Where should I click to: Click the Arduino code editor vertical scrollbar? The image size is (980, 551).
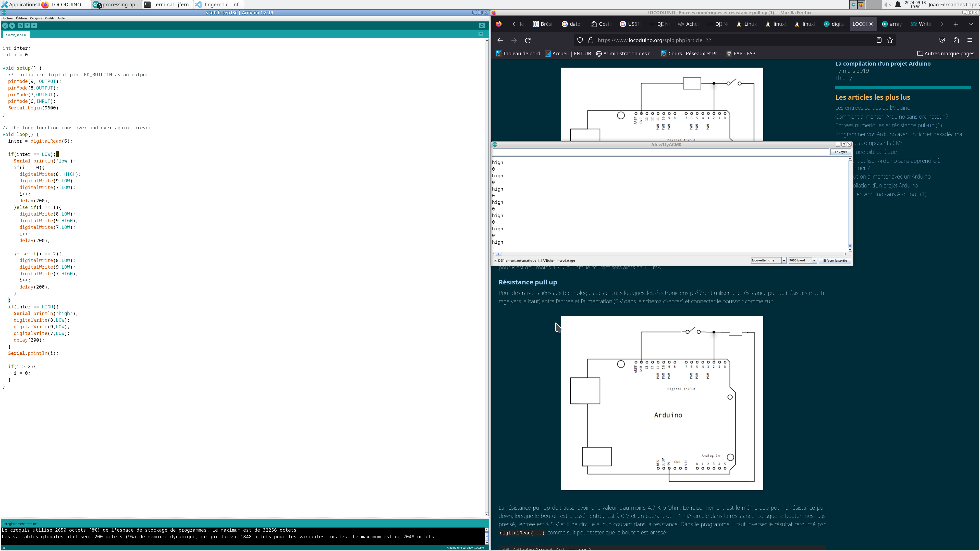[x=487, y=278]
